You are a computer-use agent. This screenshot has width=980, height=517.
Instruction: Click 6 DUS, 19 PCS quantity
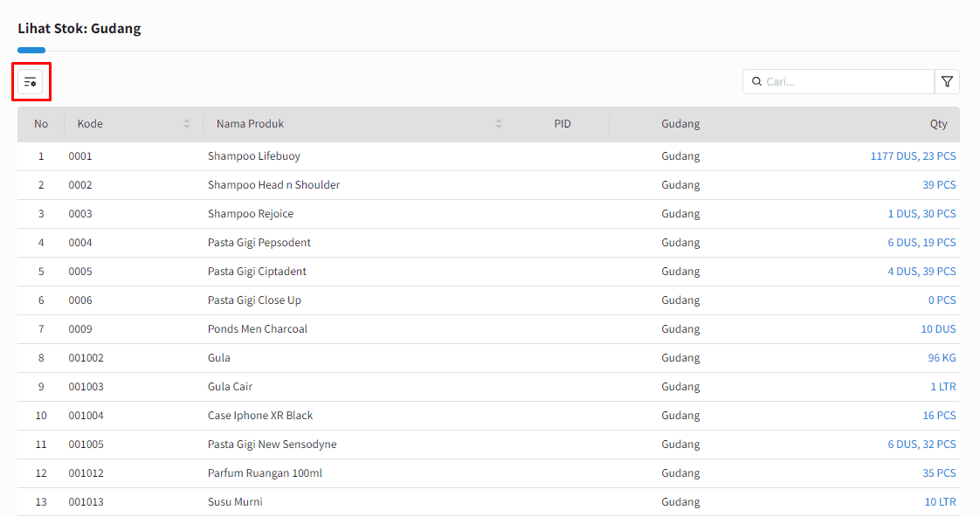tap(921, 243)
